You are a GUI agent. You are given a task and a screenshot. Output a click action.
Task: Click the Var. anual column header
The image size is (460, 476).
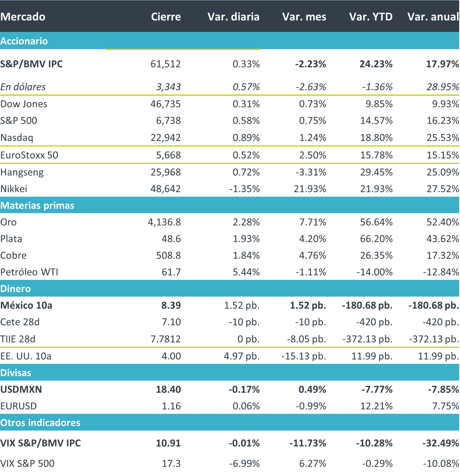[x=433, y=17]
